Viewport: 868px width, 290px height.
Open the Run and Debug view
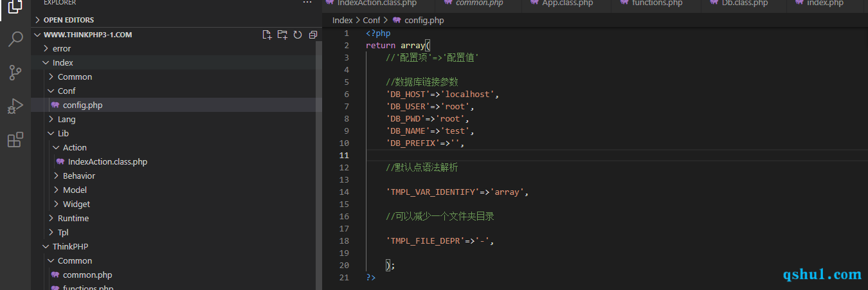point(15,106)
